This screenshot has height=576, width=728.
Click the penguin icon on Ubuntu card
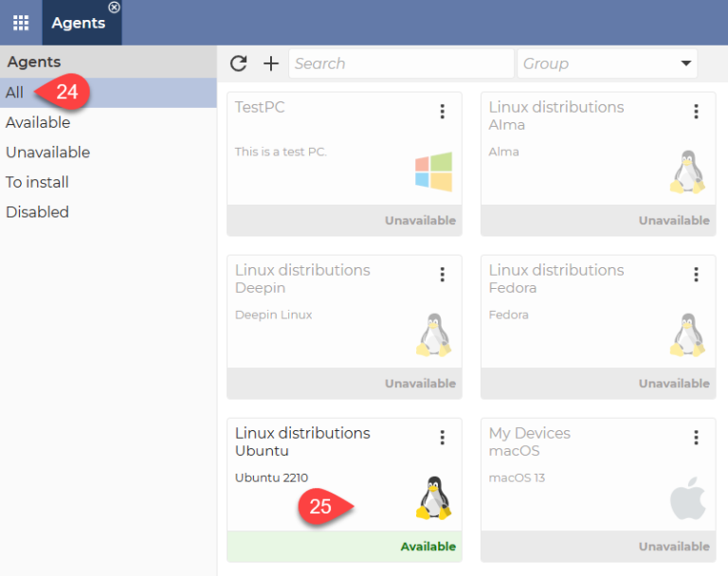(x=433, y=497)
